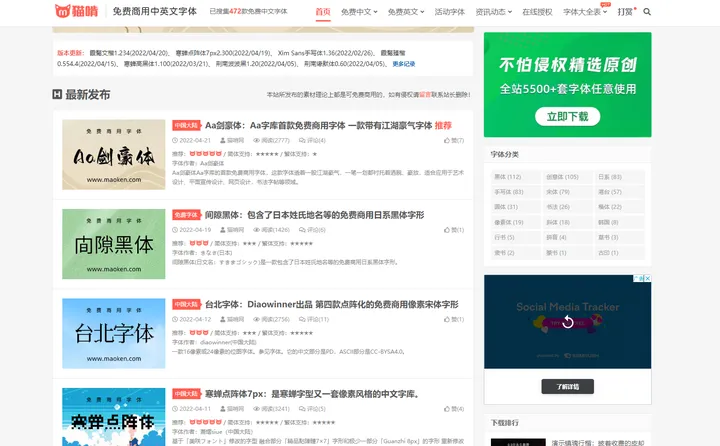This screenshot has height=446, width=720.
Task: Open the 更多记录 link
Action: click(x=403, y=63)
